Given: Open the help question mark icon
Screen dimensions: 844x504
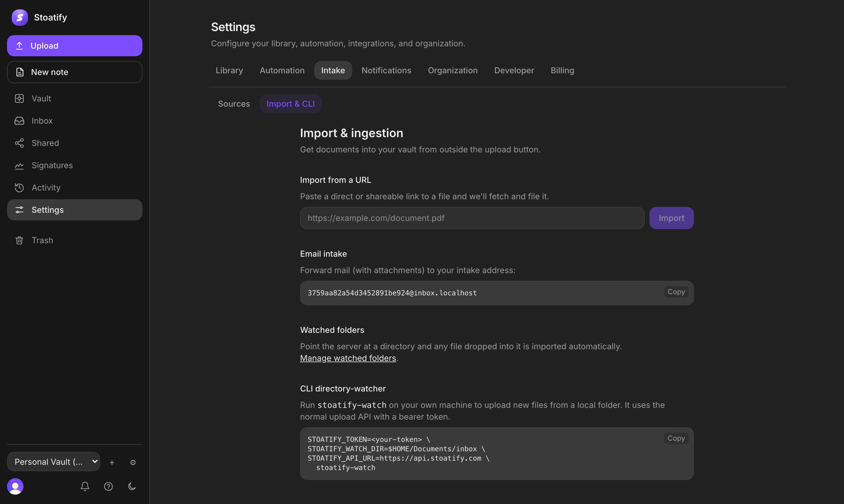Looking at the screenshot, I should point(108,486).
